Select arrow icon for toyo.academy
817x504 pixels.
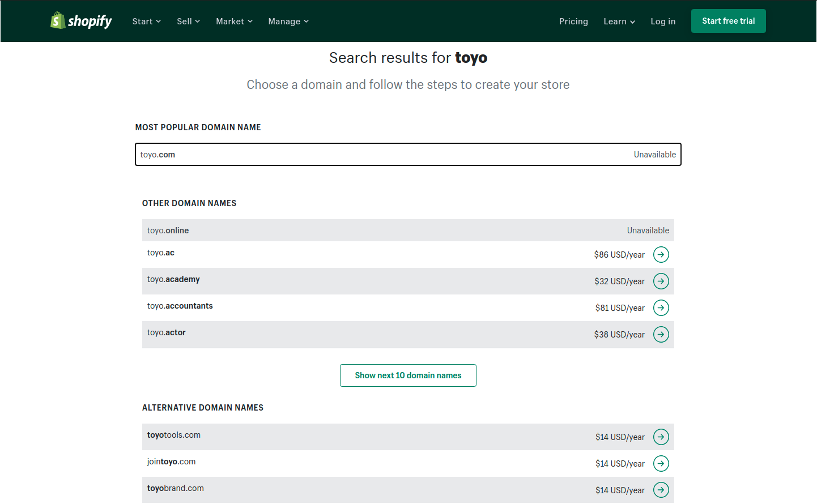tap(661, 281)
